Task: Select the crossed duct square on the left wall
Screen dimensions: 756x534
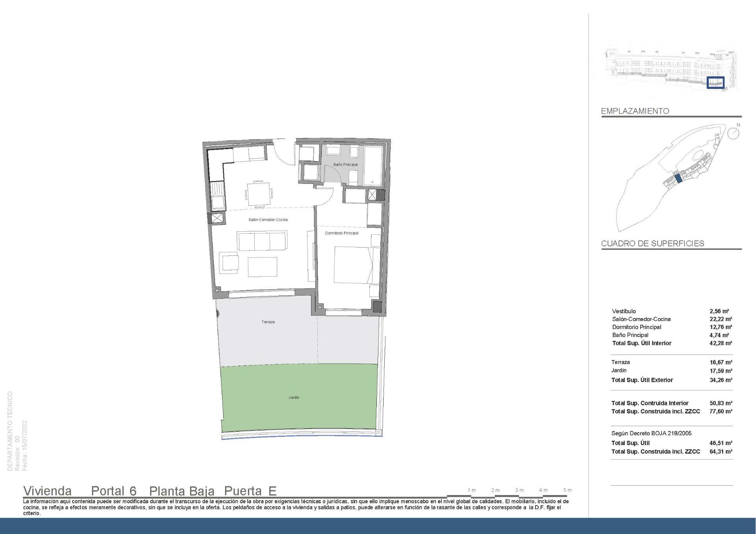Action: coord(217,218)
